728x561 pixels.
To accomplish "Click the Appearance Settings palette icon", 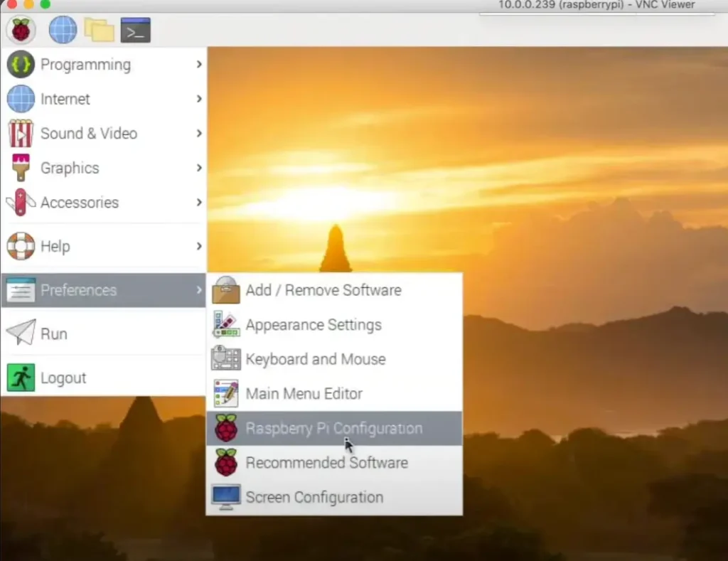I will (x=226, y=325).
